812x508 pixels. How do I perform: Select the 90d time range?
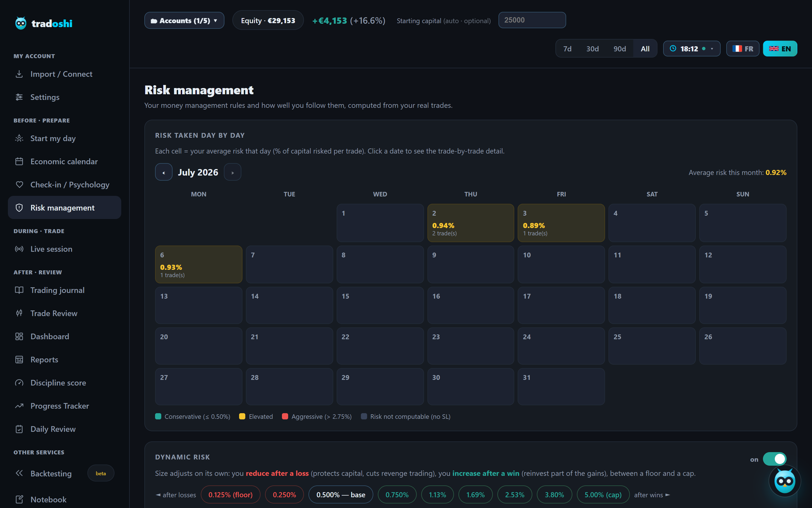[x=619, y=49]
